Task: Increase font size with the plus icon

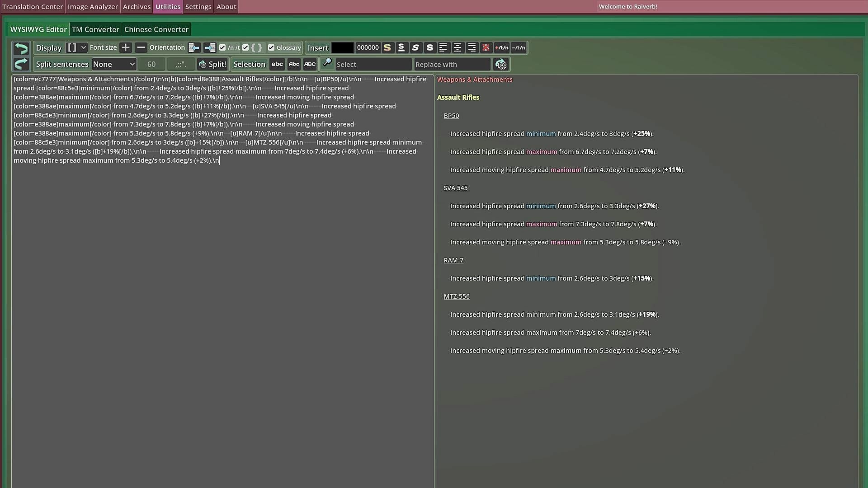Action: pos(125,47)
